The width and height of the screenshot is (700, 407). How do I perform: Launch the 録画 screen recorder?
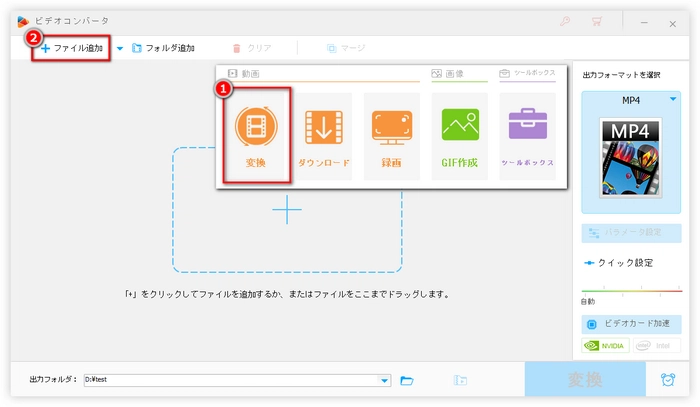(x=391, y=135)
